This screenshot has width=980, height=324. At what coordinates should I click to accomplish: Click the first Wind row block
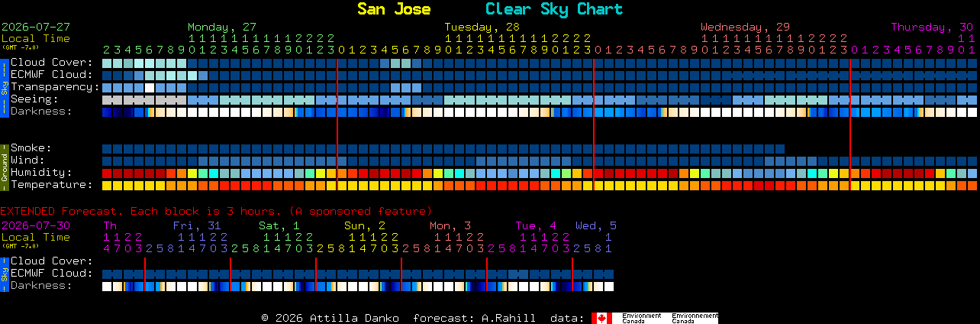pos(108,160)
